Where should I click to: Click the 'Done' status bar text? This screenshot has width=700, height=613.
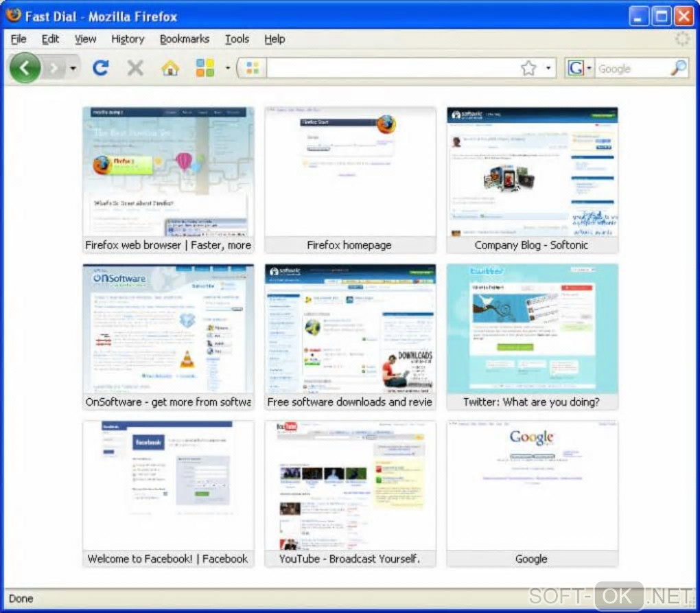(x=21, y=599)
